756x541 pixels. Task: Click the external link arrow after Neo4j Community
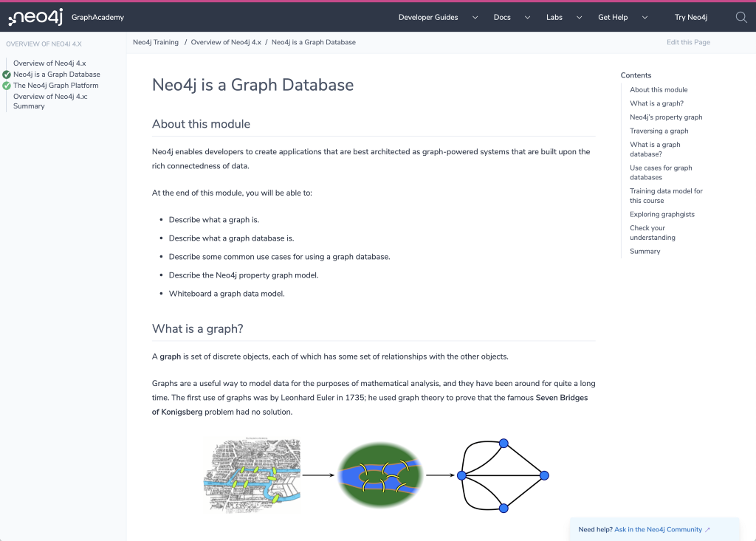pos(707,529)
